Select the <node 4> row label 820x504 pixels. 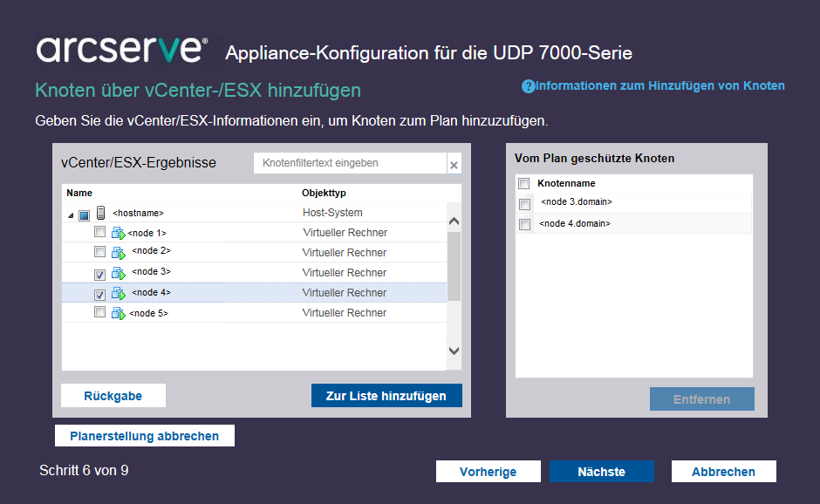151,293
